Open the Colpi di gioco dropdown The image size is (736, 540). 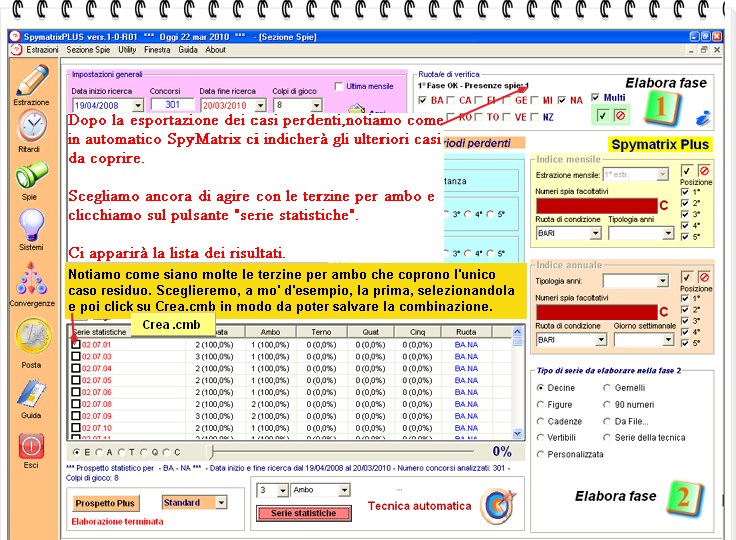click(x=316, y=105)
